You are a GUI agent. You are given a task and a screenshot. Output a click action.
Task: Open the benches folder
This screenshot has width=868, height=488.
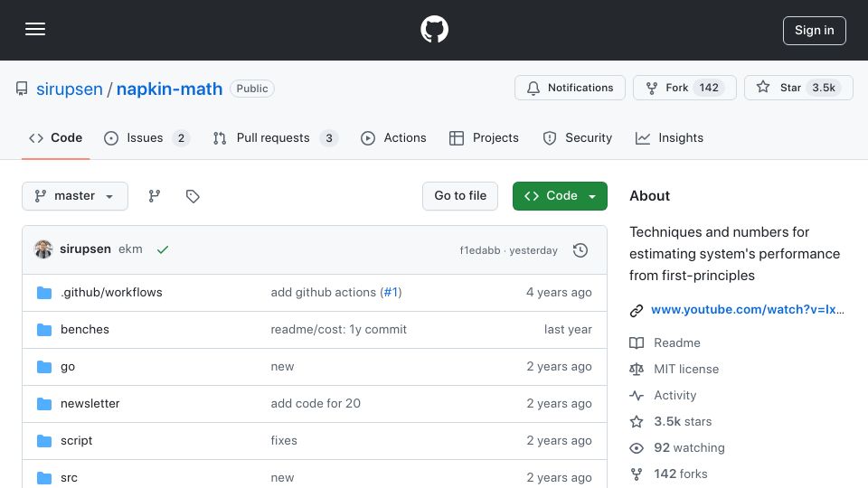tap(85, 329)
